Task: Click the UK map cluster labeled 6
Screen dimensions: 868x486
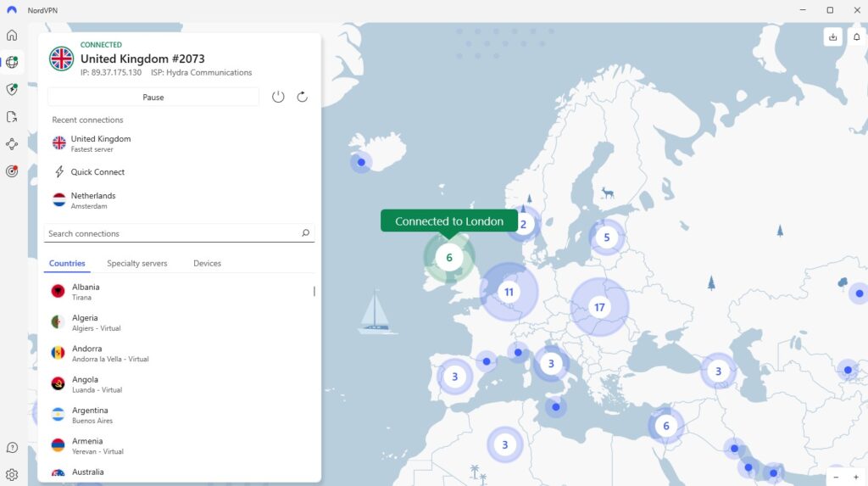Action: (x=449, y=257)
